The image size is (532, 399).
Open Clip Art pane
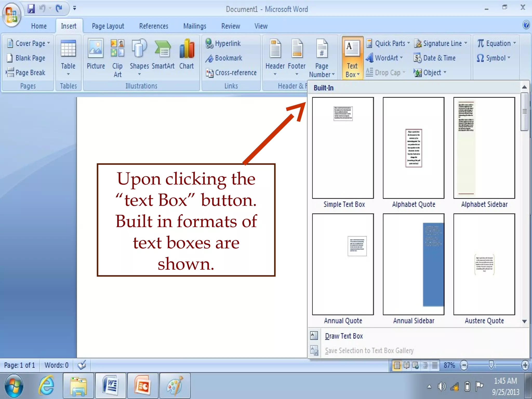tap(117, 58)
